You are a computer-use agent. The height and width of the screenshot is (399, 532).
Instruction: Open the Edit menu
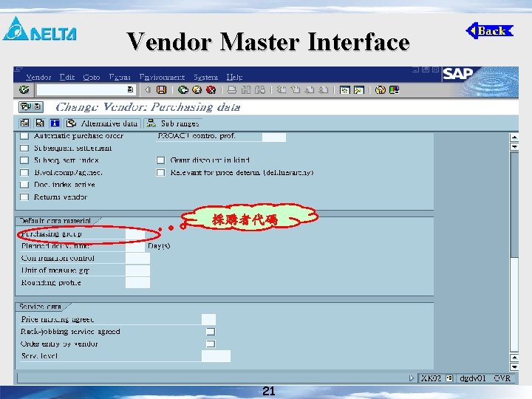coord(66,77)
